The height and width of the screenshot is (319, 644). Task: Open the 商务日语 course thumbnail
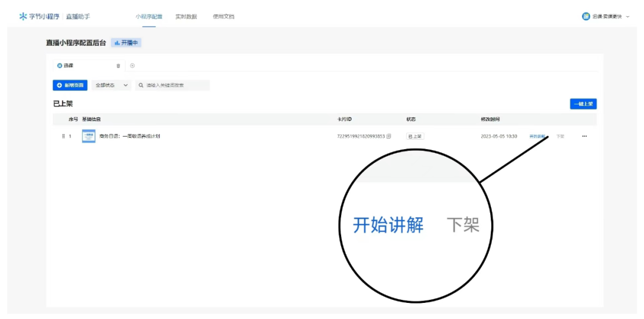89,137
